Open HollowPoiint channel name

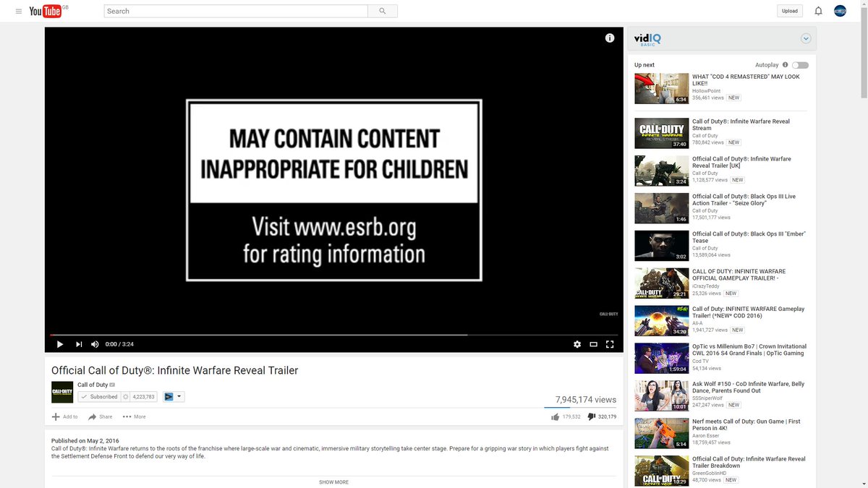(x=706, y=90)
